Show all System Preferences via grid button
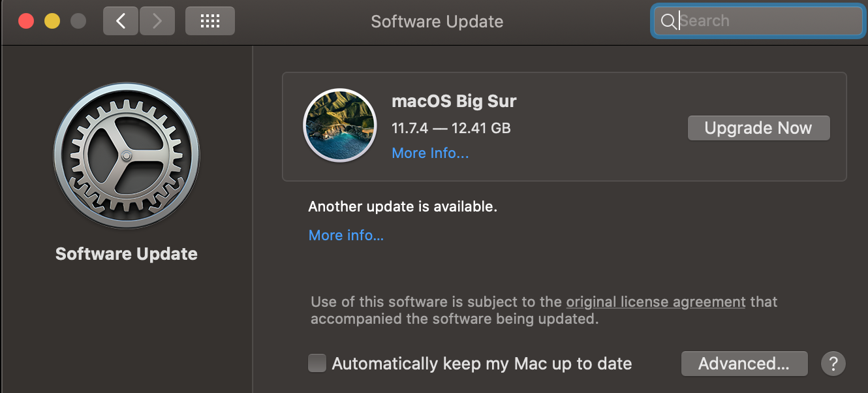The image size is (868, 393). [209, 21]
